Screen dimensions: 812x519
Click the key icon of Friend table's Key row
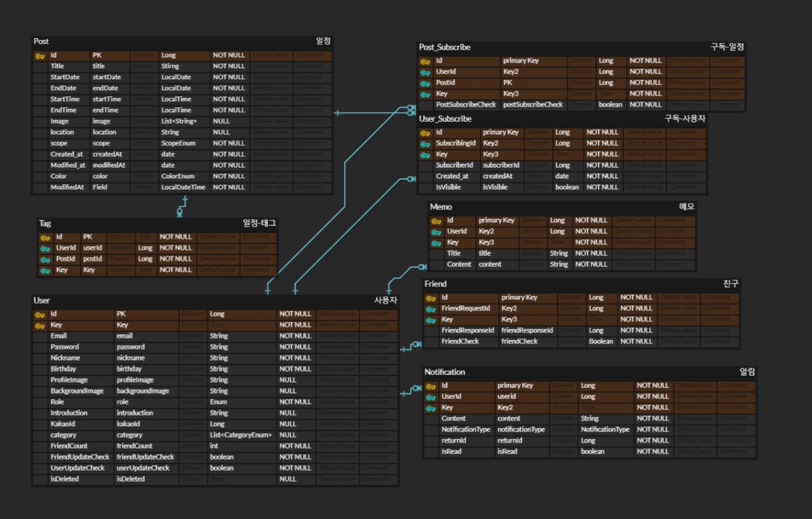coord(431,320)
